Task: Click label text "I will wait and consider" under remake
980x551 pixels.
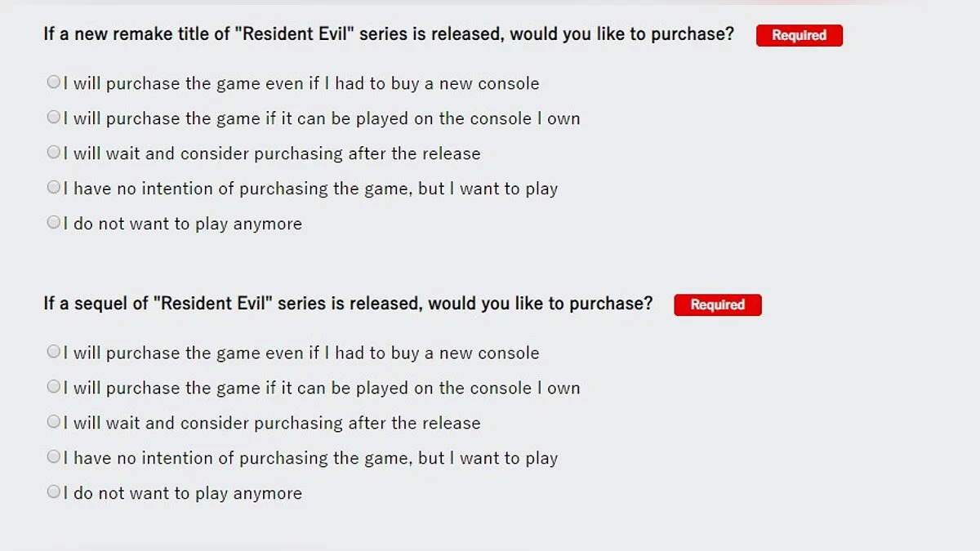Action: [x=155, y=153]
